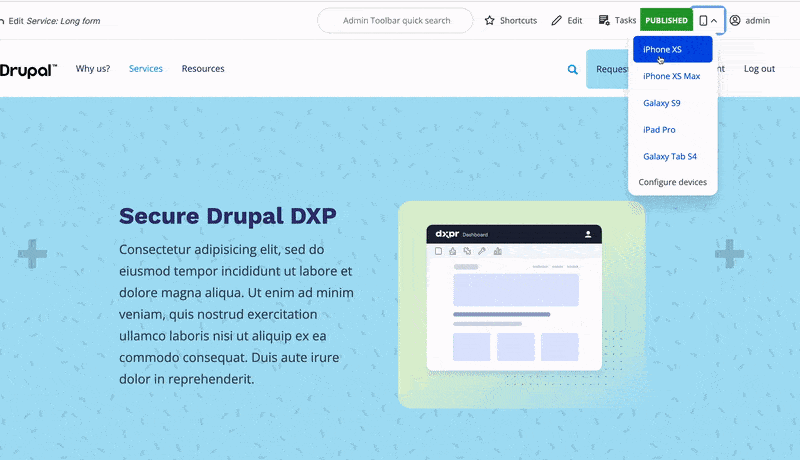Screen dimensions: 800x460
Task: Select iPhone XS from device list
Action: (x=672, y=49)
